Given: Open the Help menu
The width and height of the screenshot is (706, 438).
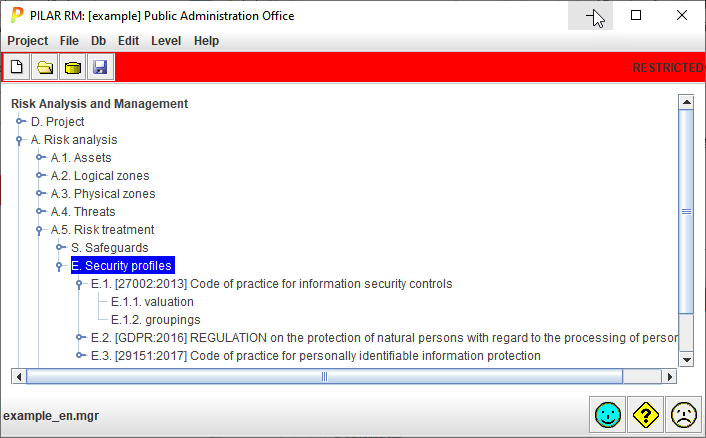Looking at the screenshot, I should 206,41.
